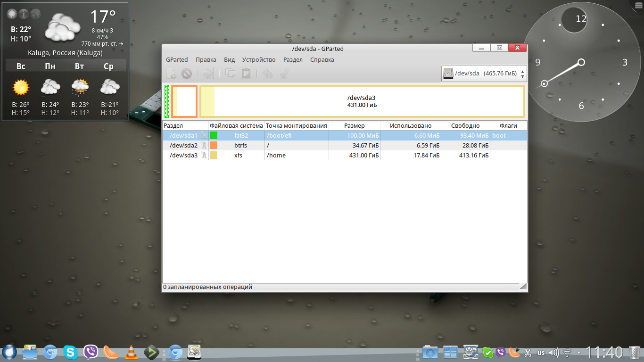This screenshot has width=644, height=362.
Task: Click the Undo last operation icon
Action: coord(267,74)
